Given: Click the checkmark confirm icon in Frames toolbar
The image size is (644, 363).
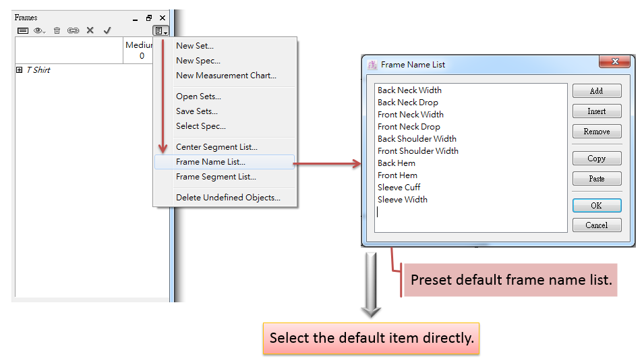Looking at the screenshot, I should coord(107,30).
